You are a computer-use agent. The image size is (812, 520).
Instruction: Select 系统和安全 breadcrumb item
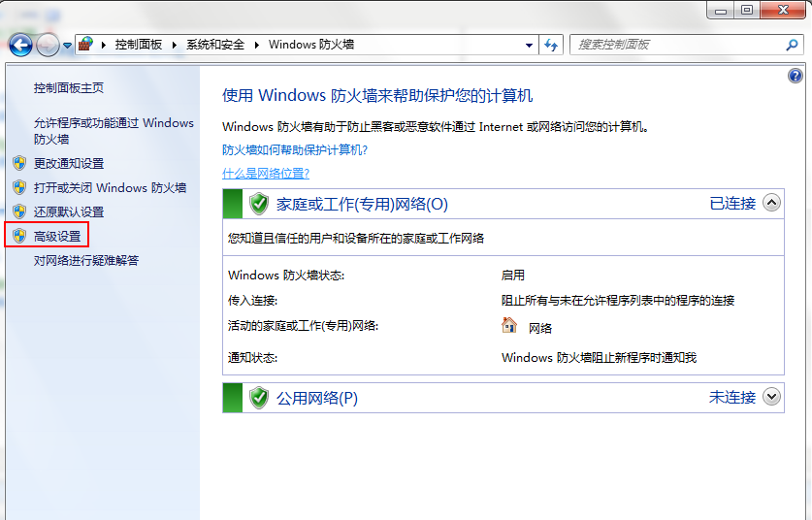(215, 45)
